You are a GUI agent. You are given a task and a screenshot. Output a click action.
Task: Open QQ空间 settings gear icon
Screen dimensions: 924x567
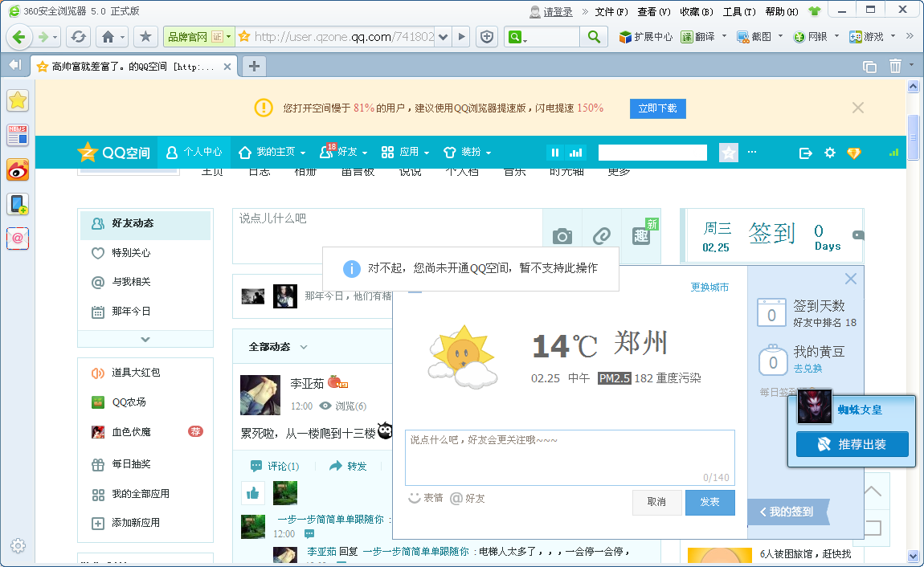pyautogui.click(x=829, y=152)
